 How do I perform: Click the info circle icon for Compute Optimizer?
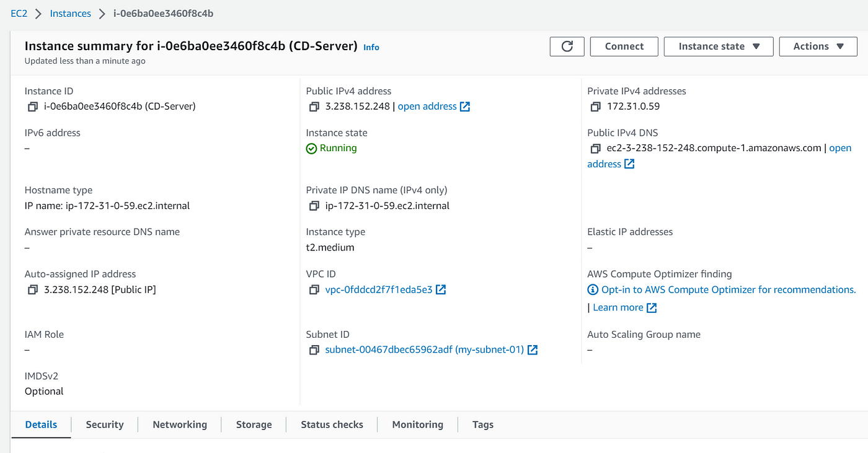click(x=593, y=289)
